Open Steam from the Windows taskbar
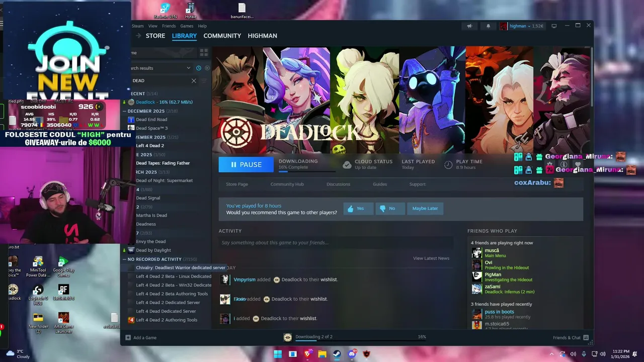Image resolution: width=644 pixels, height=362 pixels. pyautogui.click(x=337, y=354)
